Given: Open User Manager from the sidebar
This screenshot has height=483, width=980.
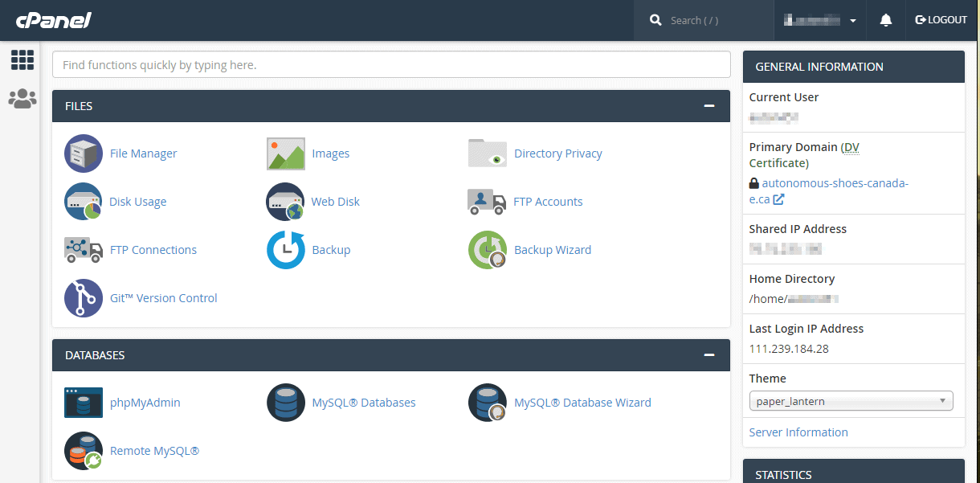Looking at the screenshot, I should 22,97.
